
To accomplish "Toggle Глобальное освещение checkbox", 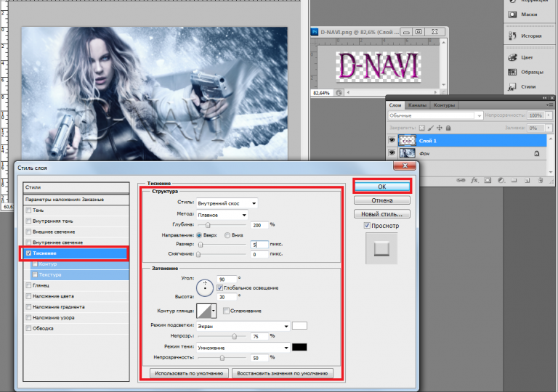I will [219, 287].
